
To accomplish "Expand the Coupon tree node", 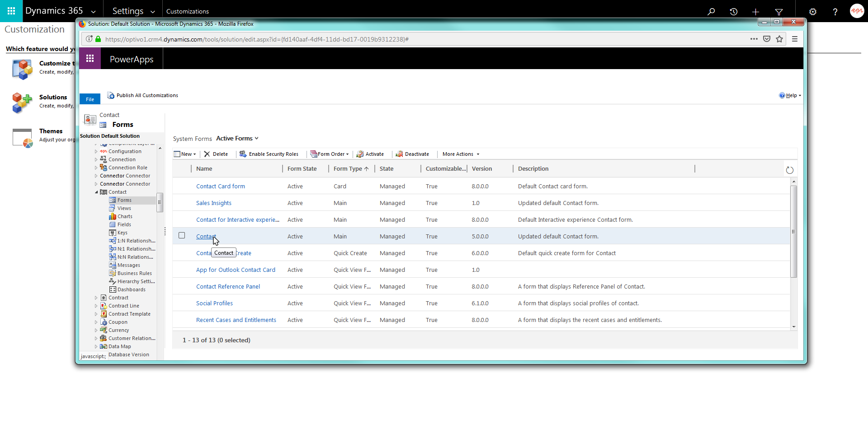I will [x=96, y=322].
